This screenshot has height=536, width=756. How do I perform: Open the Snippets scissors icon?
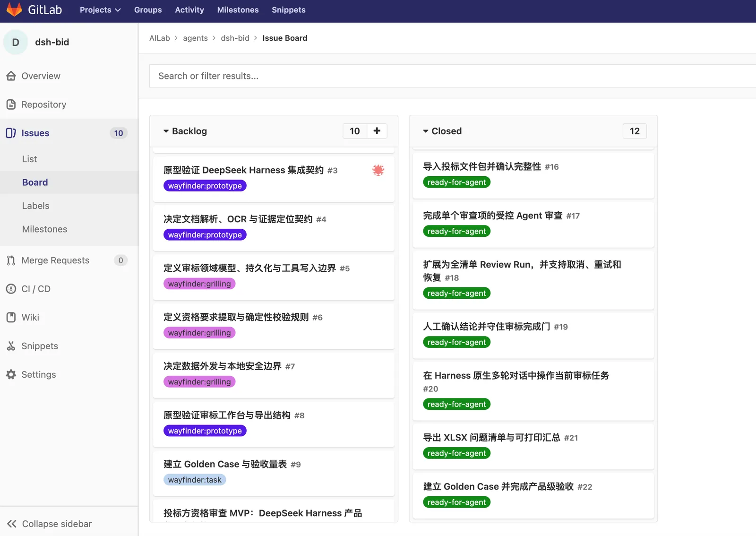point(11,346)
